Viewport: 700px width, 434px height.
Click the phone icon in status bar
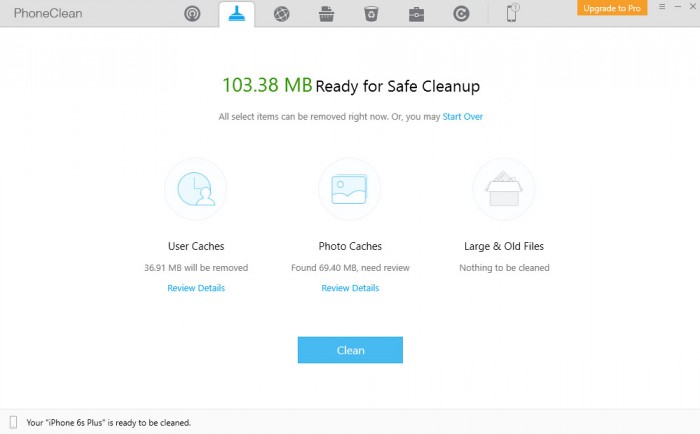[14, 422]
